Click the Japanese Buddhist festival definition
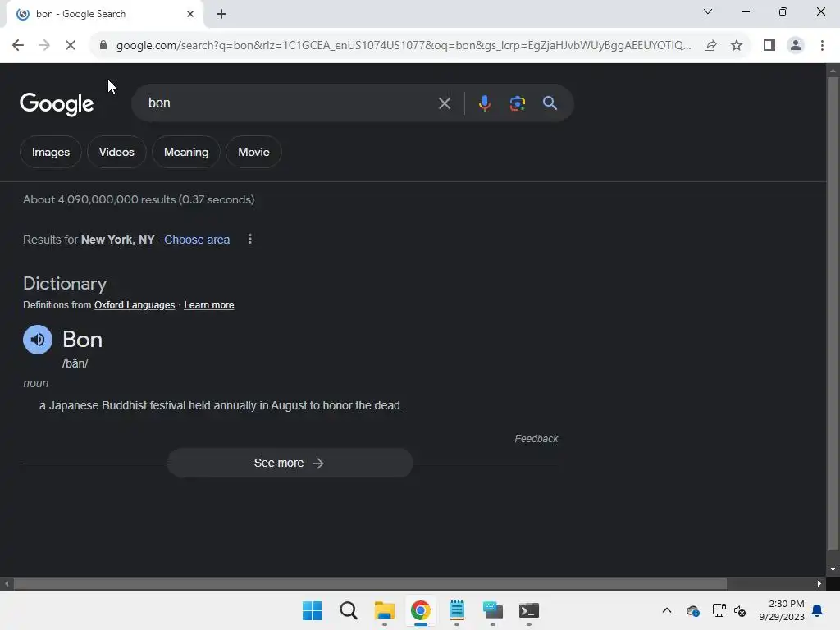Viewport: 840px width, 630px height. 221,405
